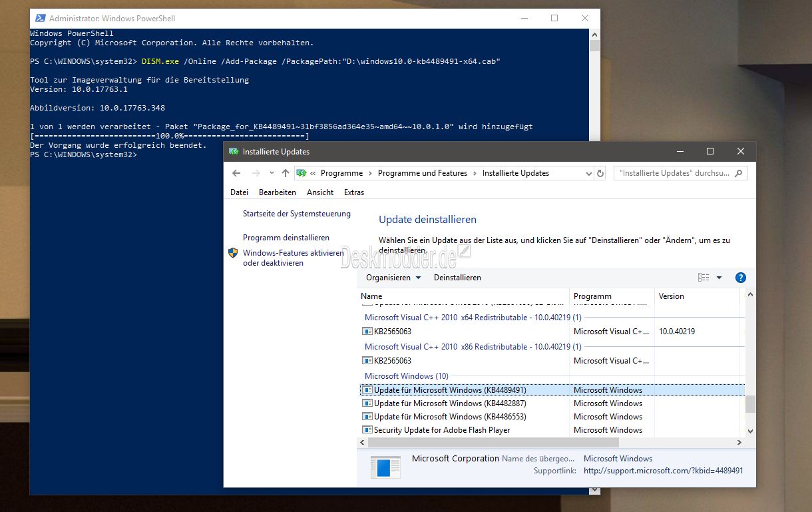Click the Installierte Updates window title icon

(234, 152)
